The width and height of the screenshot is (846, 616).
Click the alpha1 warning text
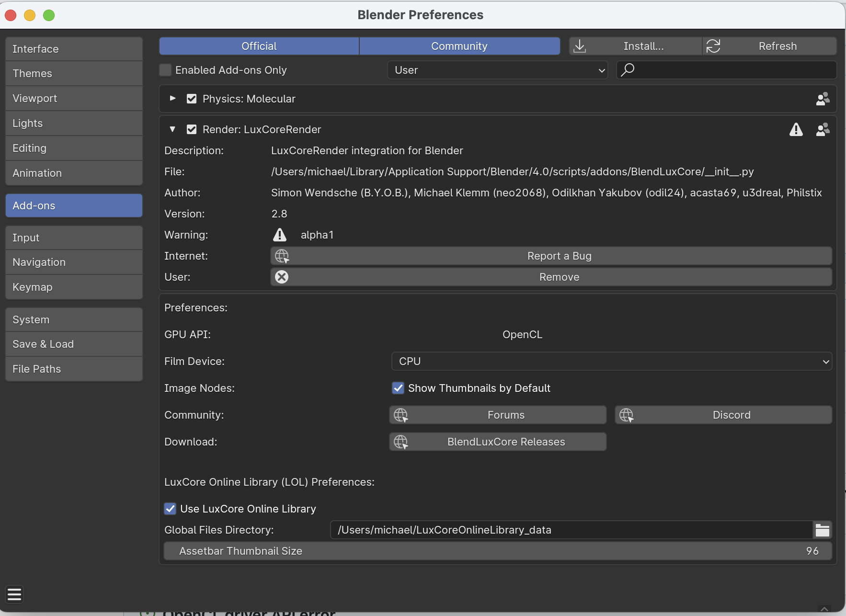pyautogui.click(x=317, y=235)
